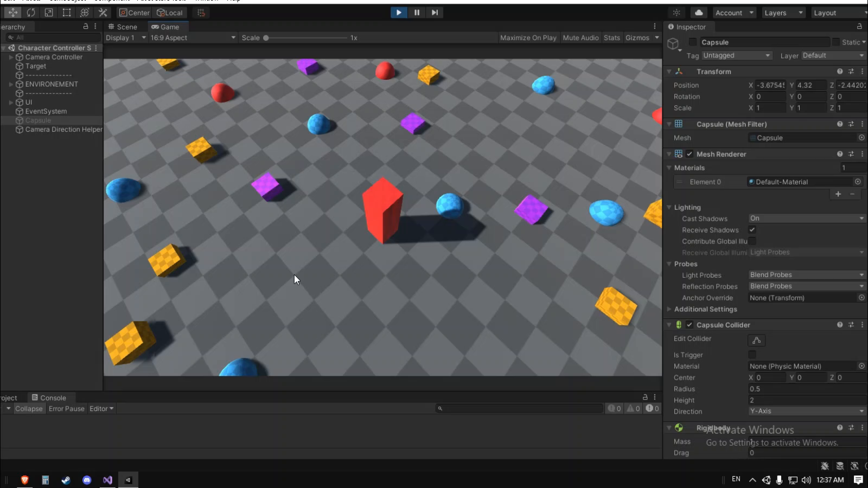Toggle Gizmos in Game view
868x488 pixels.
(637, 37)
